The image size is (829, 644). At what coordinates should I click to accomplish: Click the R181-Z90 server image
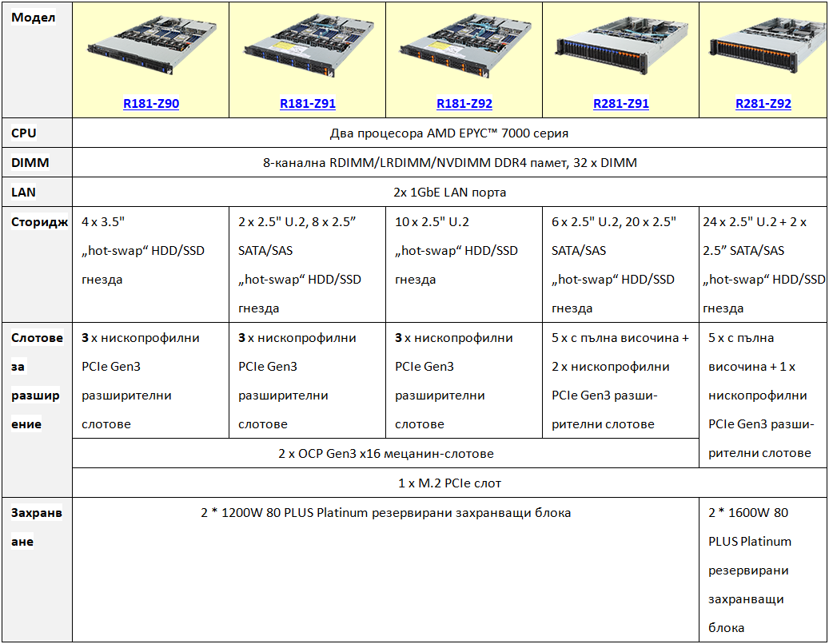coord(152,46)
